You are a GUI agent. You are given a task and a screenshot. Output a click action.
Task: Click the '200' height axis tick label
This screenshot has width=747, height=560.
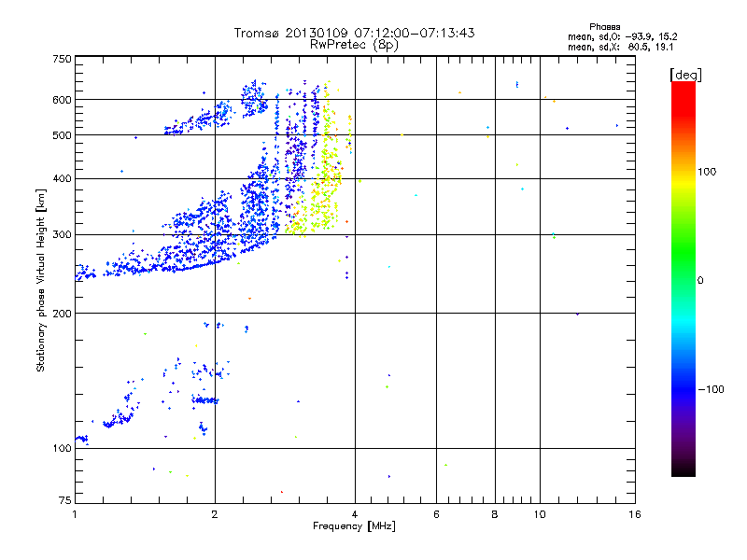(x=62, y=314)
